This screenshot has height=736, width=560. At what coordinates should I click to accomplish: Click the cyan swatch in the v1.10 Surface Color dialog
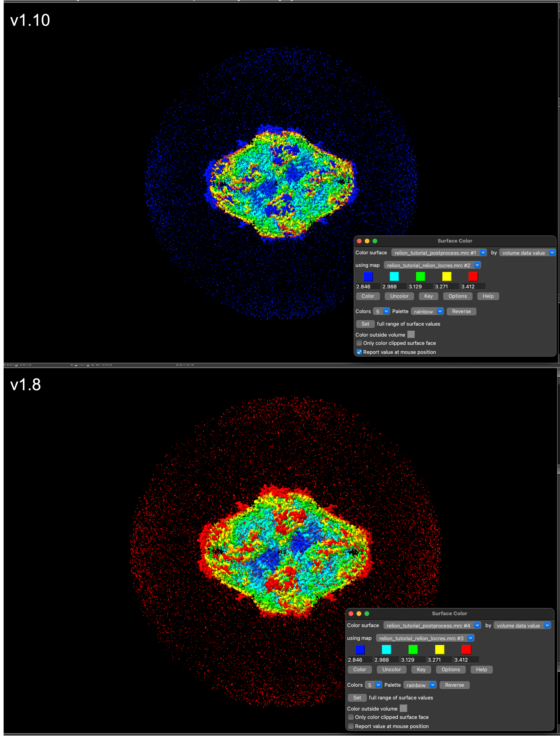point(394,276)
